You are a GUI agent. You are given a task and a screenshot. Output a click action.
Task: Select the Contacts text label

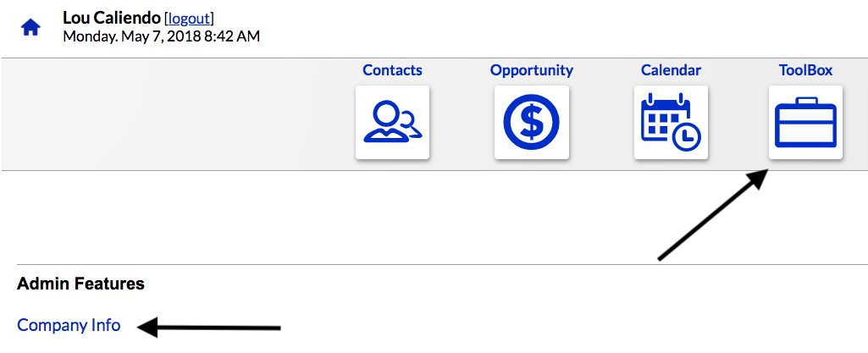392,70
